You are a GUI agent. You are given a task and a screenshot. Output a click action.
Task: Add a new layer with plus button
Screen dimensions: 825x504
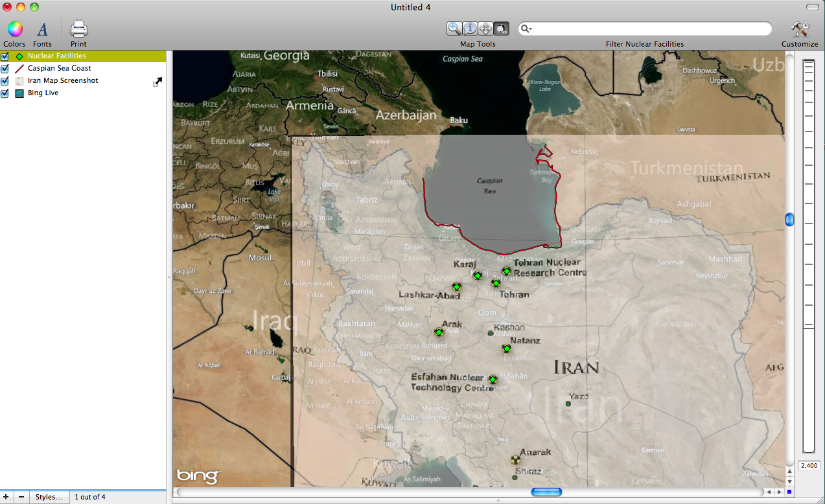pyautogui.click(x=6, y=498)
